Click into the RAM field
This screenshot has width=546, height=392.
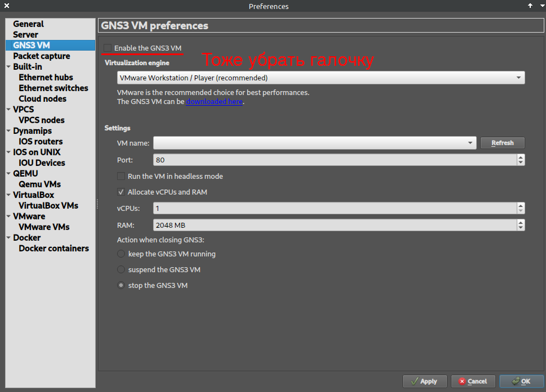(335, 225)
